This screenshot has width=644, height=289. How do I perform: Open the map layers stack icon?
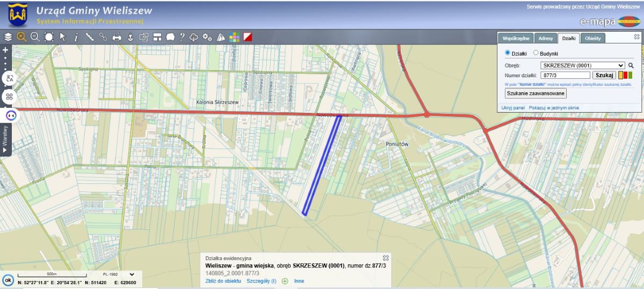8,37
